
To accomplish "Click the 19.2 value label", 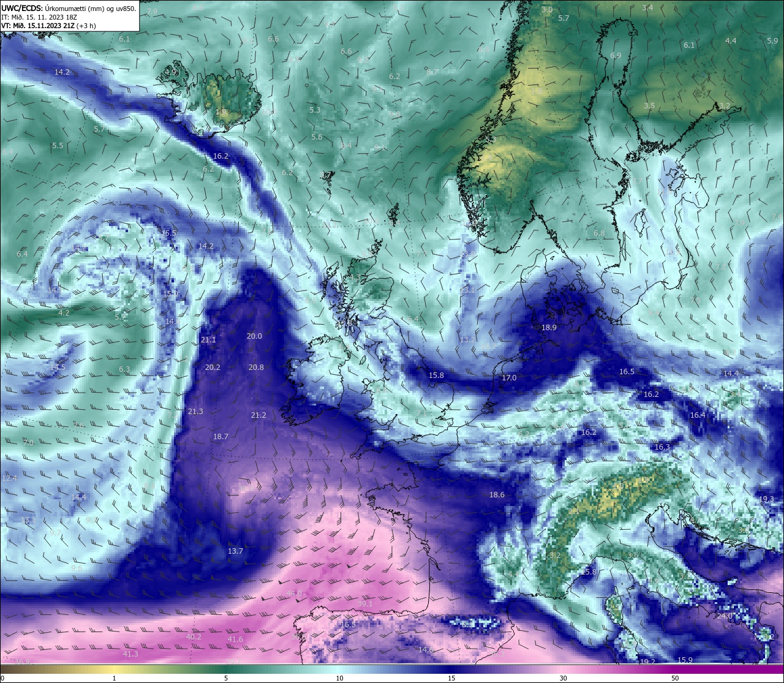I will (x=647, y=662).
